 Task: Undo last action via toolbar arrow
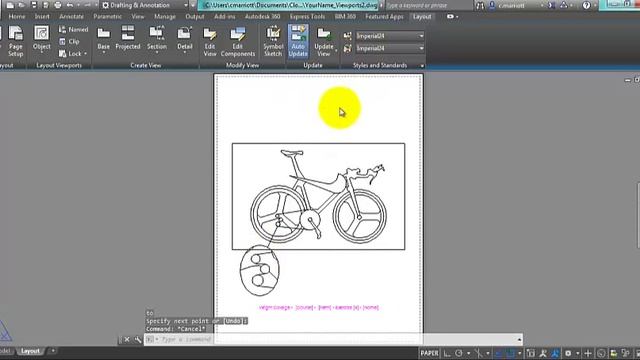[x=70, y=5]
